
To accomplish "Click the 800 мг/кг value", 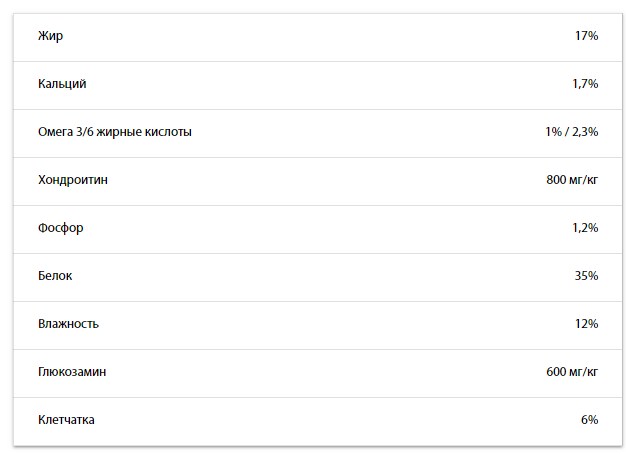I will click(x=572, y=180).
